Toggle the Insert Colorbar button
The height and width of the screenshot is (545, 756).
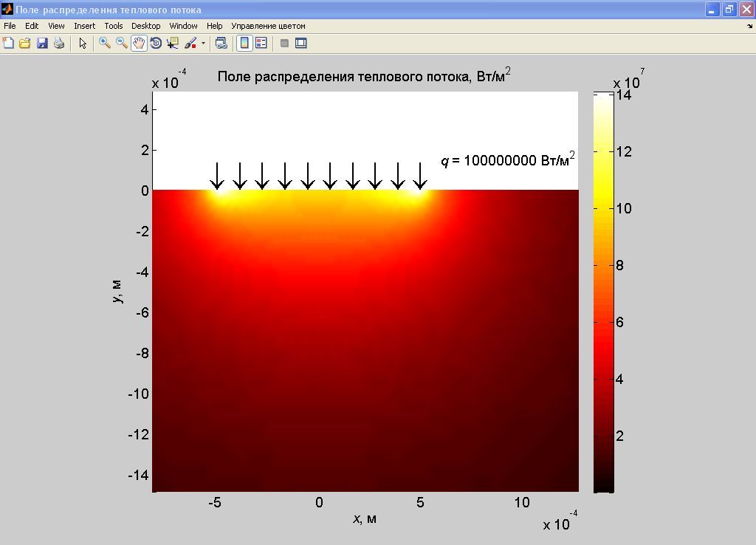(x=244, y=44)
